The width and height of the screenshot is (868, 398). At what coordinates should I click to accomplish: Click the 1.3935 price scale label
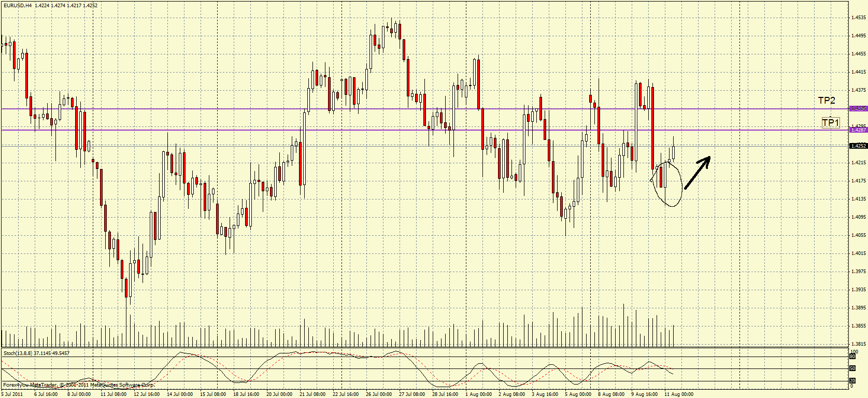tap(859, 290)
